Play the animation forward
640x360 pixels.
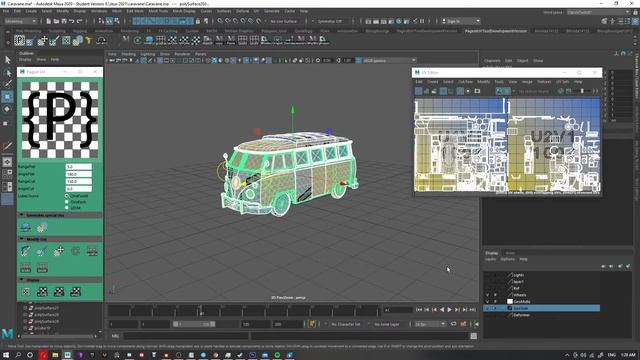pos(449,310)
